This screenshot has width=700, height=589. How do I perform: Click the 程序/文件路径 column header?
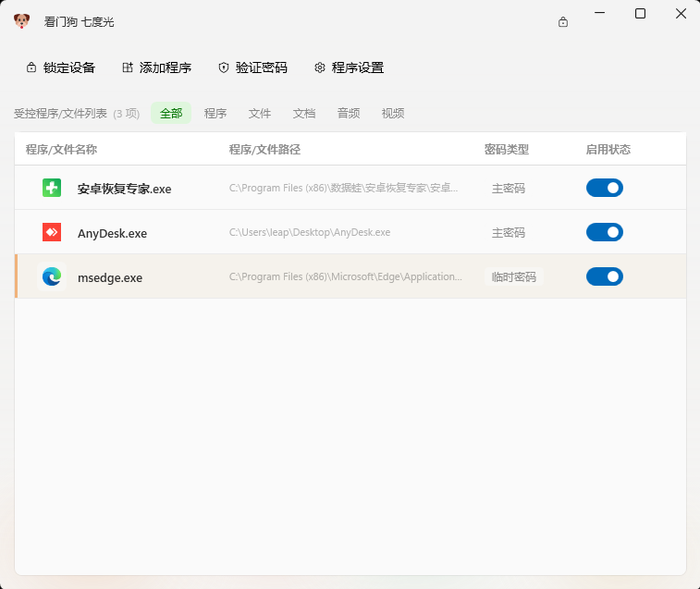(264, 149)
